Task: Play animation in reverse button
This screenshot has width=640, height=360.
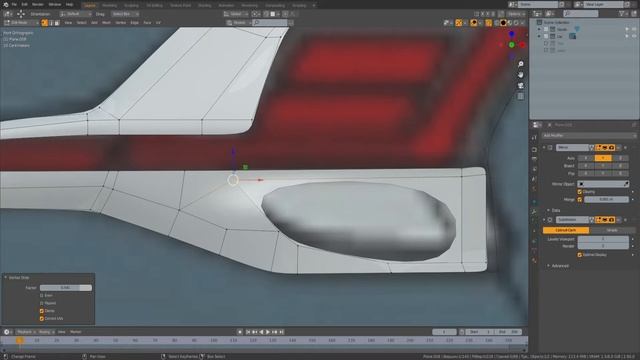Action: tap(261, 332)
